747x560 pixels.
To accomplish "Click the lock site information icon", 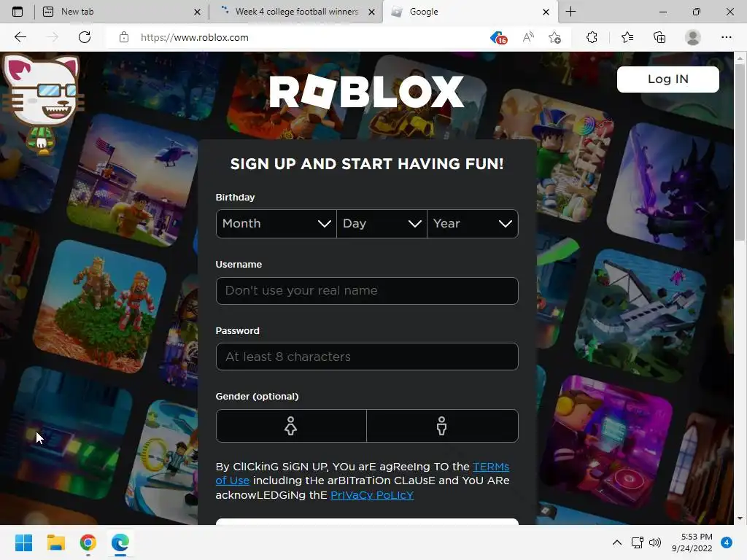I will [124, 37].
